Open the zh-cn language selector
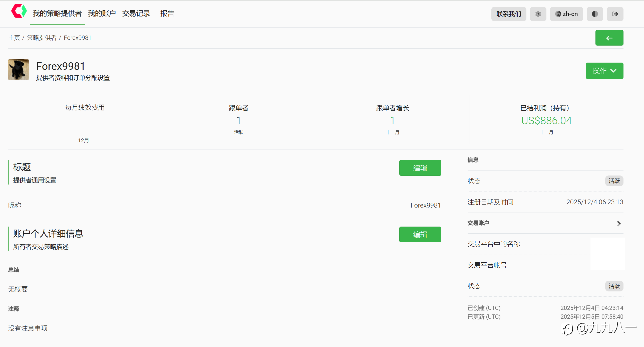The image size is (644, 347). tap(566, 14)
